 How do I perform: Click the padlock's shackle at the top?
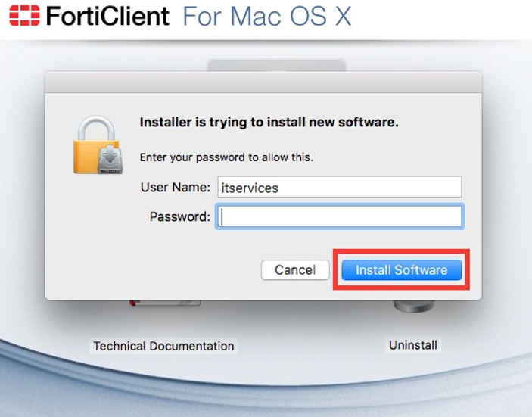click(x=96, y=126)
